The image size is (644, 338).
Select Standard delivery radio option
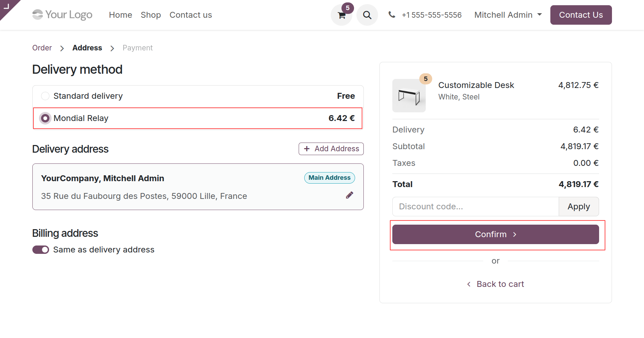(x=45, y=96)
